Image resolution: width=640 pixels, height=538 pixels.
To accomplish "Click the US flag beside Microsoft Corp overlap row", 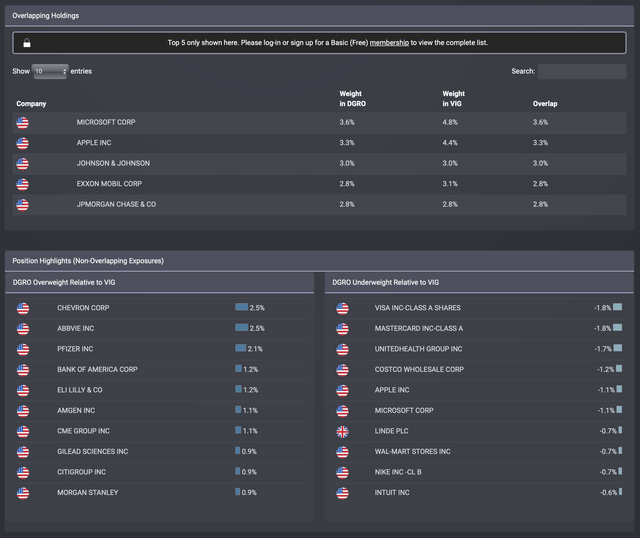I will click(x=22, y=122).
